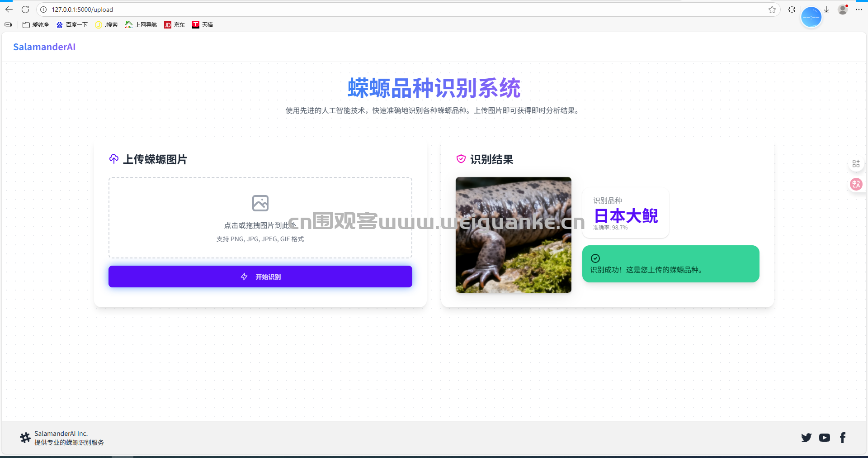Click the pink translate icon on right edge
868x458 pixels.
(x=856, y=184)
